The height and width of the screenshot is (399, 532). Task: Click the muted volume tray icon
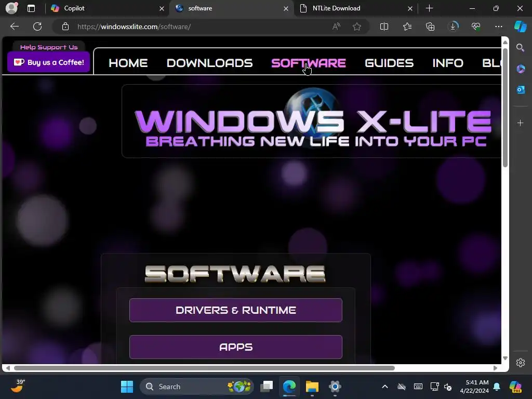pos(448,387)
